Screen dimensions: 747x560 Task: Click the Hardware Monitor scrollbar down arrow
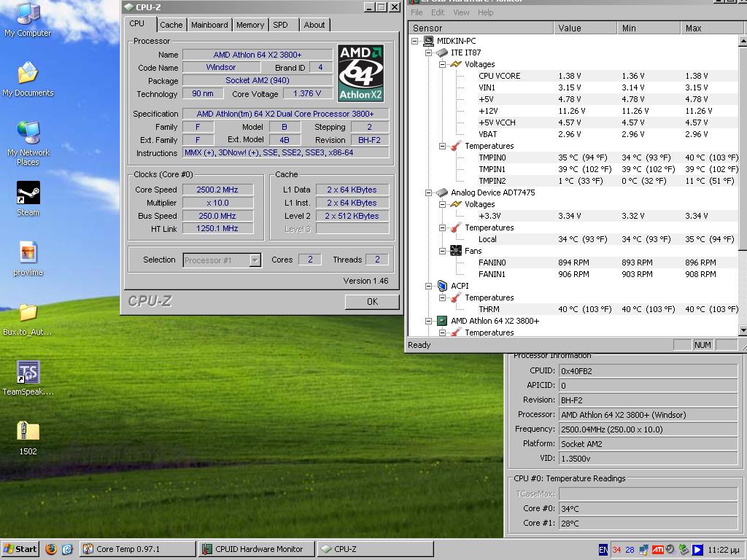[743, 330]
